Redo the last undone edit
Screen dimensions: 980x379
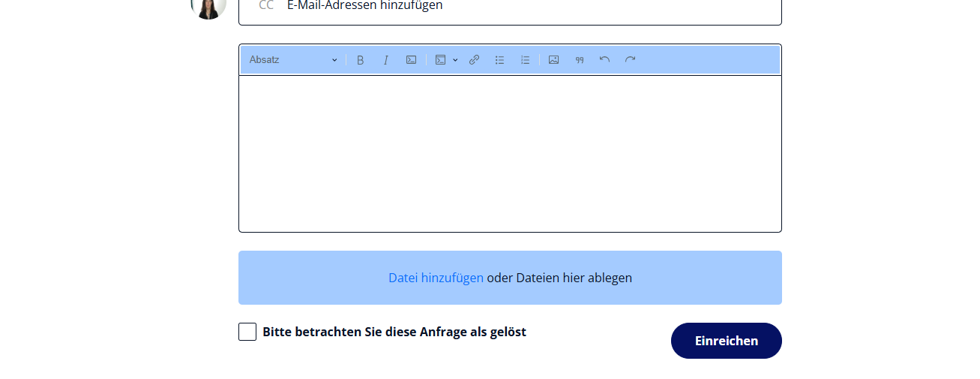click(630, 60)
